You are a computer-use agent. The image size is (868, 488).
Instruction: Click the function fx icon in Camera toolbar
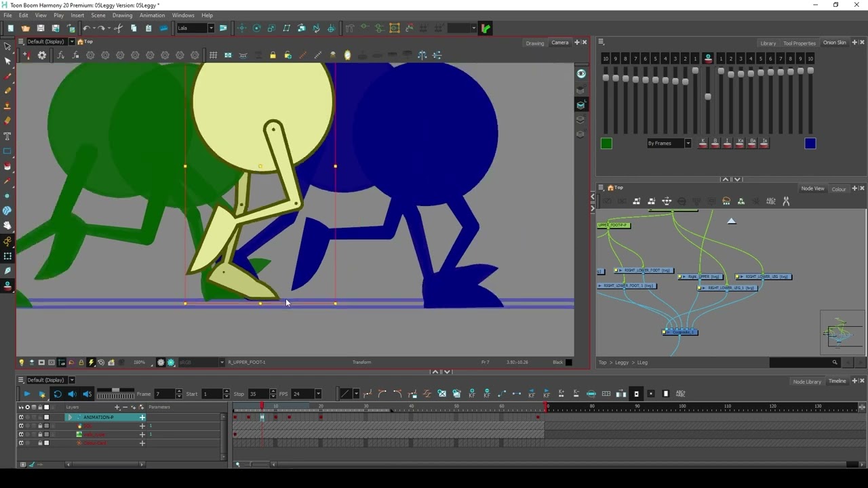tap(60, 55)
